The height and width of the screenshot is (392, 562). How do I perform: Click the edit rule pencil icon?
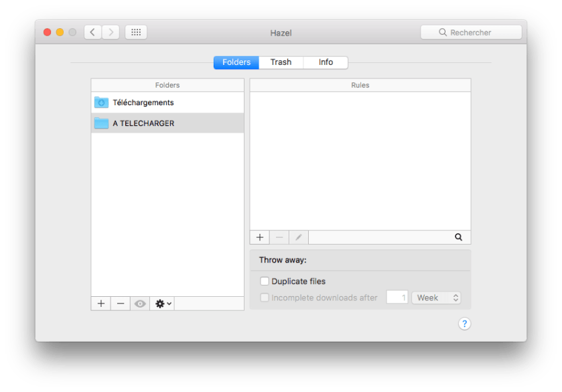point(299,237)
